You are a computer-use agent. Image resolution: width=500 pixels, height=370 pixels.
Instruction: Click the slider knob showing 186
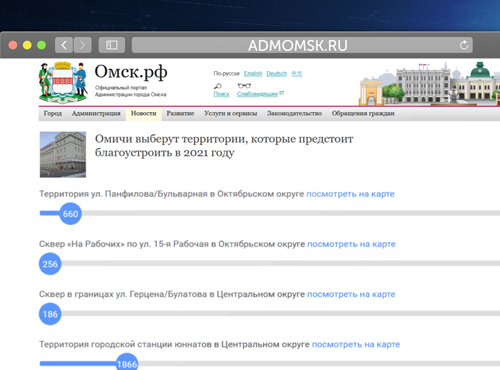pos(50,314)
